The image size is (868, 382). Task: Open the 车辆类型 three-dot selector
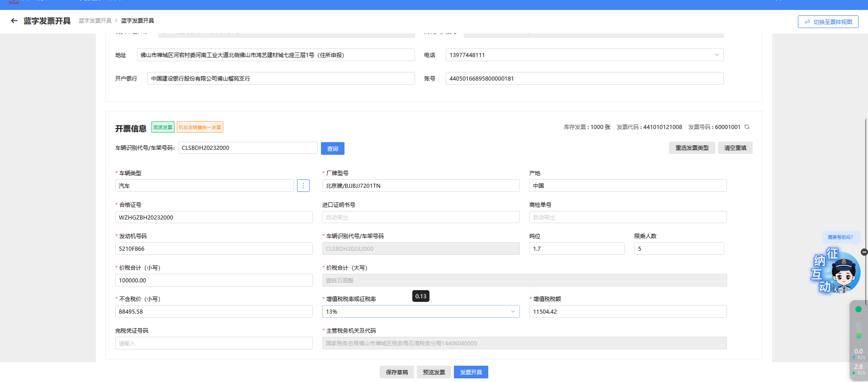(303, 186)
